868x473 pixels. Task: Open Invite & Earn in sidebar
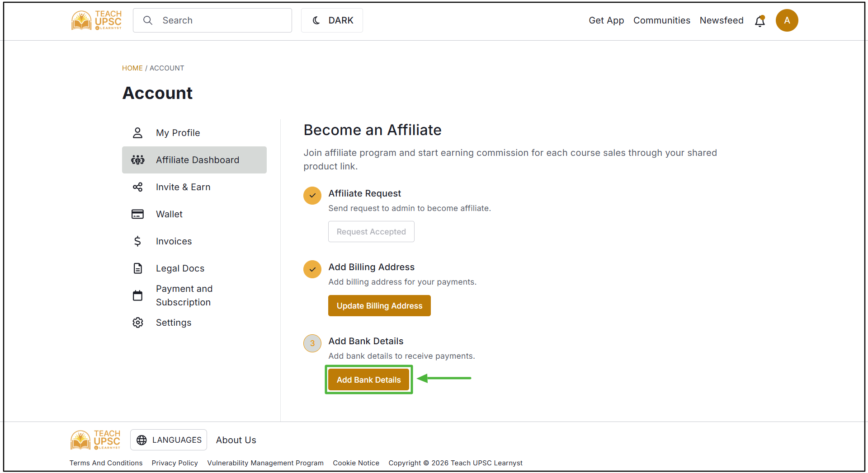(x=194, y=187)
